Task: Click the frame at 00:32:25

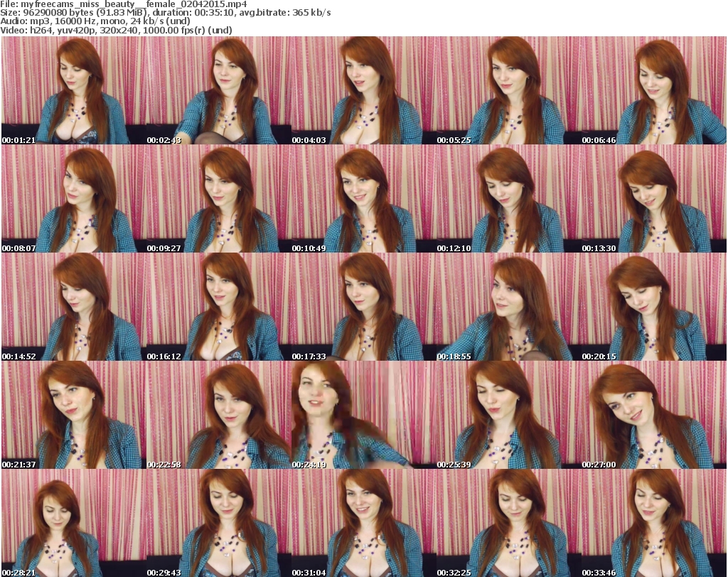Action: pos(509,523)
